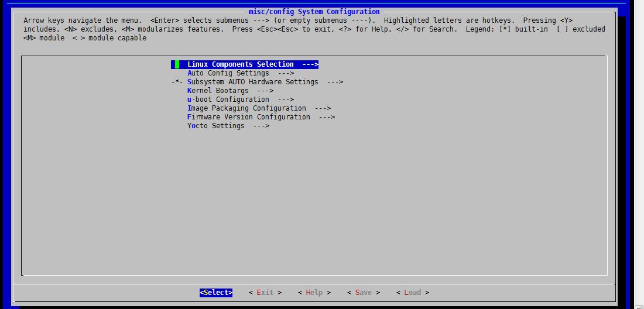Click the -*- marker beside Subsystem AUTO Hardware
The image size is (644, 309).
pos(177,82)
